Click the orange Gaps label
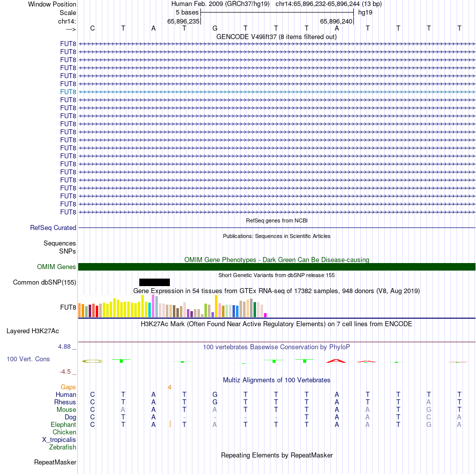Image resolution: width=476 pixels, height=474 pixels. tap(68, 387)
